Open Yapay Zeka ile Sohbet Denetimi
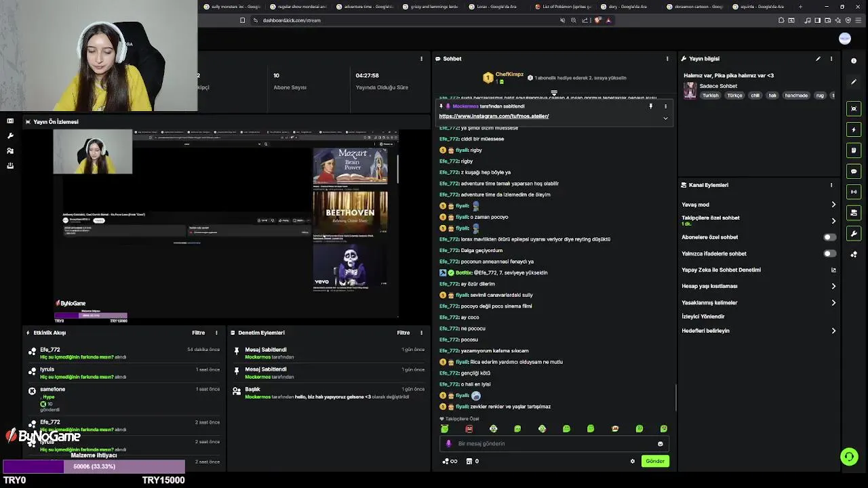Screen dimensions: 868x488 coord(758,270)
